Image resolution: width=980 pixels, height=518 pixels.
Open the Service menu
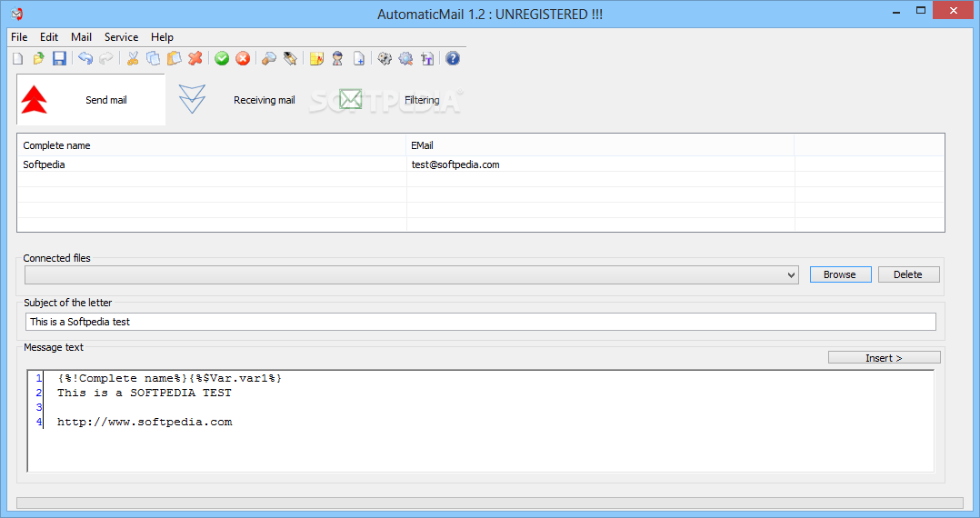tap(121, 37)
